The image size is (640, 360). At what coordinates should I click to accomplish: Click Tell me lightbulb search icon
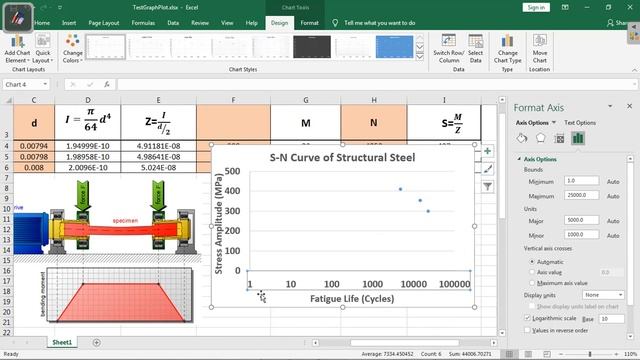point(335,23)
